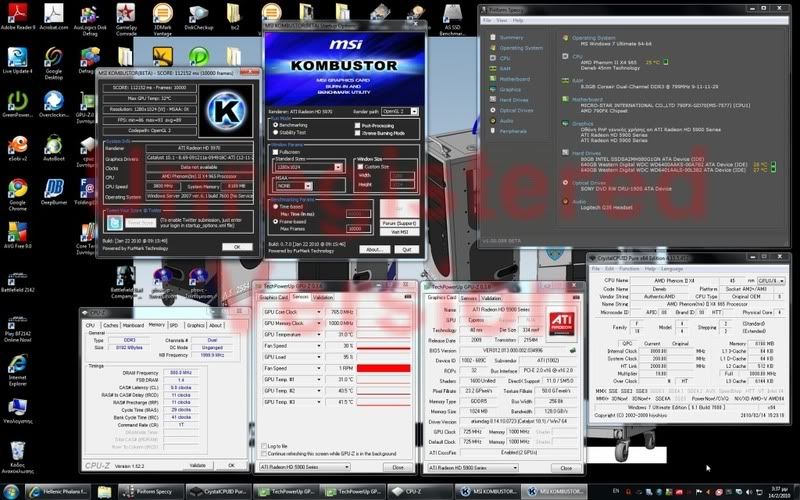The height and width of the screenshot is (500, 800).
Task: Open Live Update 4 desktop shortcut
Action: coord(17,60)
